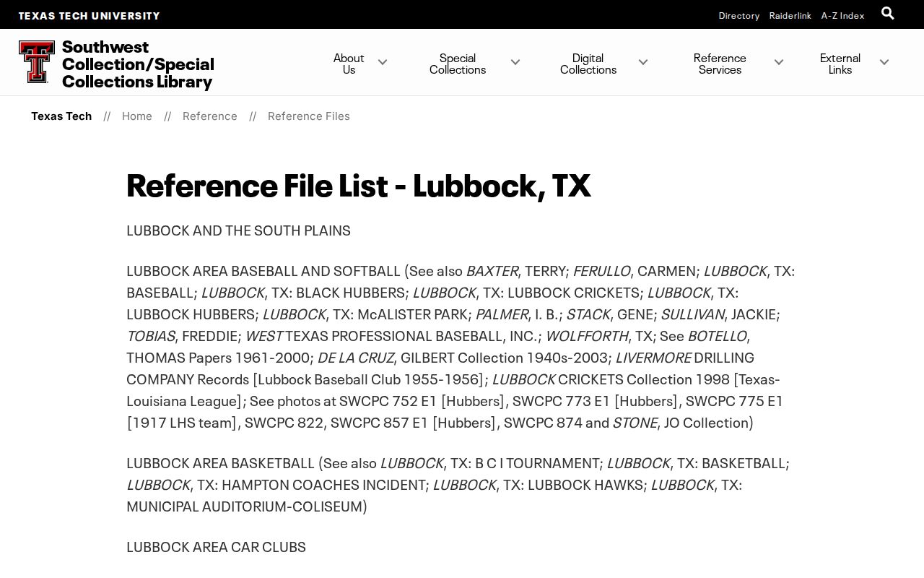Go to the Directory link
Screen dimensions: 924x578
coord(739,15)
